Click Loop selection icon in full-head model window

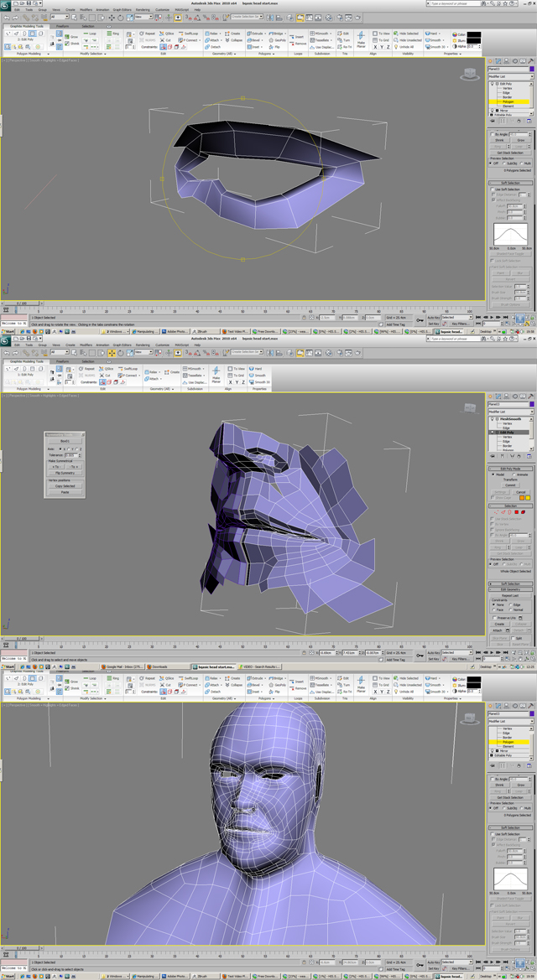90,679
